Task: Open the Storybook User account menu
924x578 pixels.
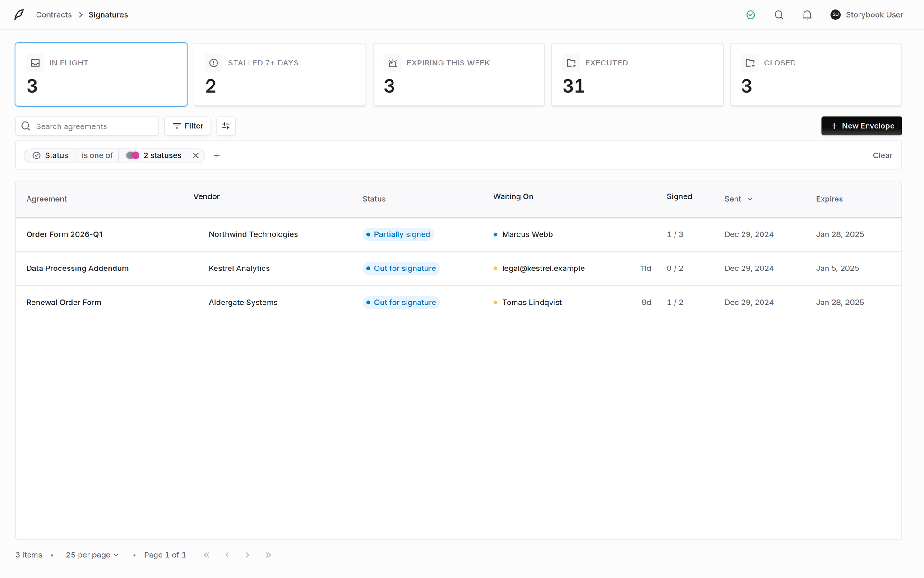Action: (x=867, y=14)
